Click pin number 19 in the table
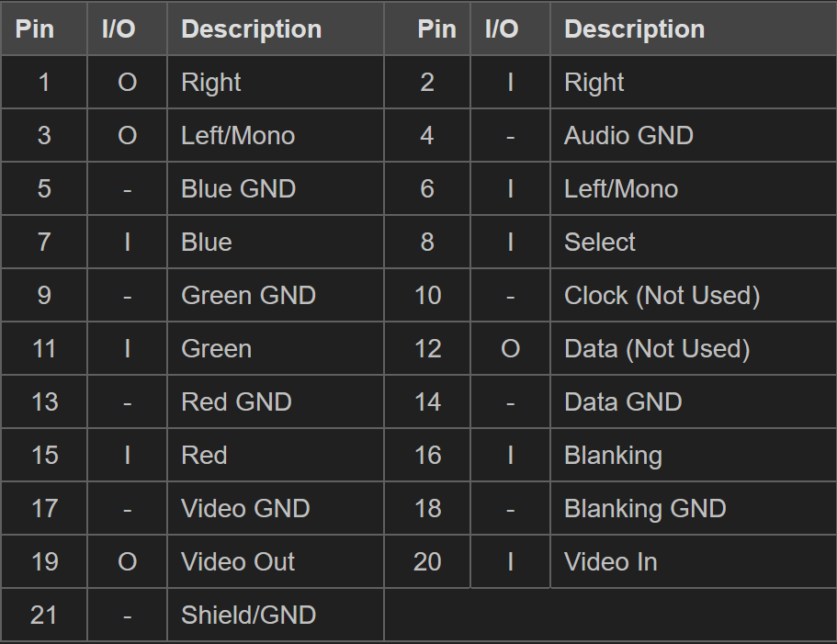The image size is (837, 644). click(44, 562)
